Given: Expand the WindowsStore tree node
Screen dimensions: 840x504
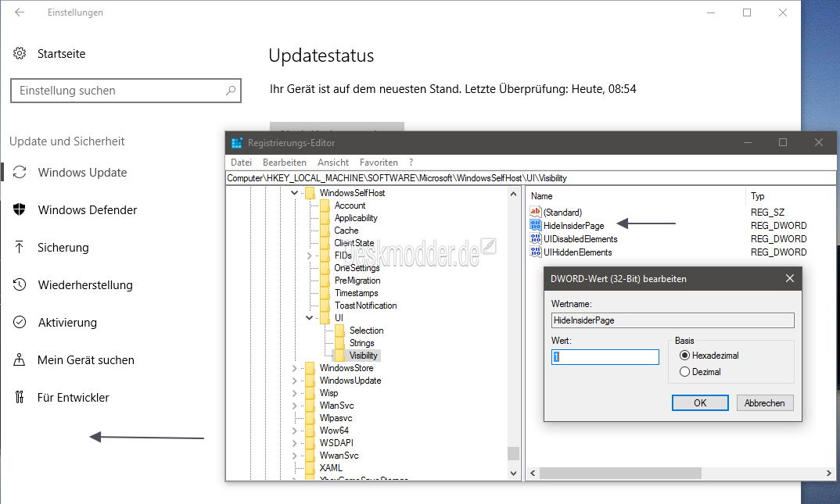Looking at the screenshot, I should 294,368.
